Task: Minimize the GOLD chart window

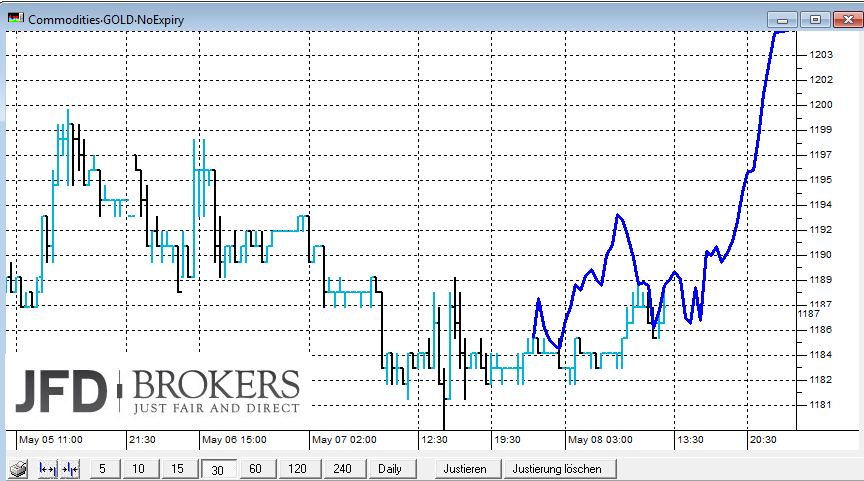Action: coord(782,20)
